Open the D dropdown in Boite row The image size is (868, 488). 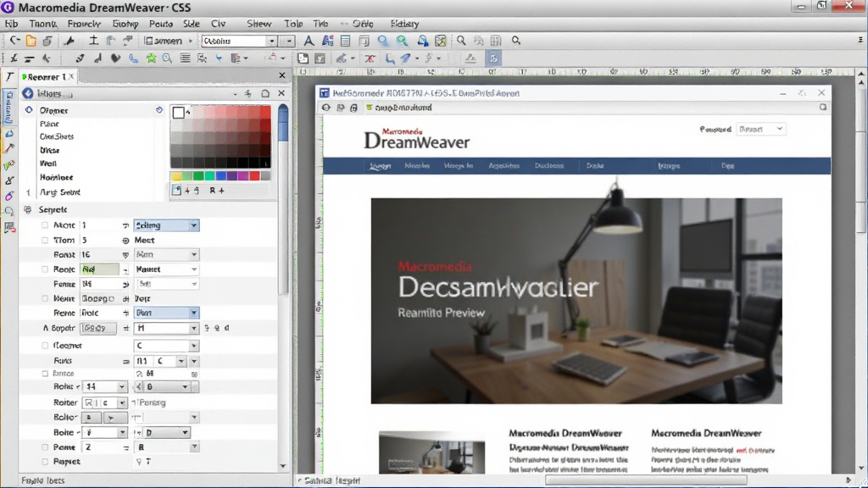(x=166, y=432)
